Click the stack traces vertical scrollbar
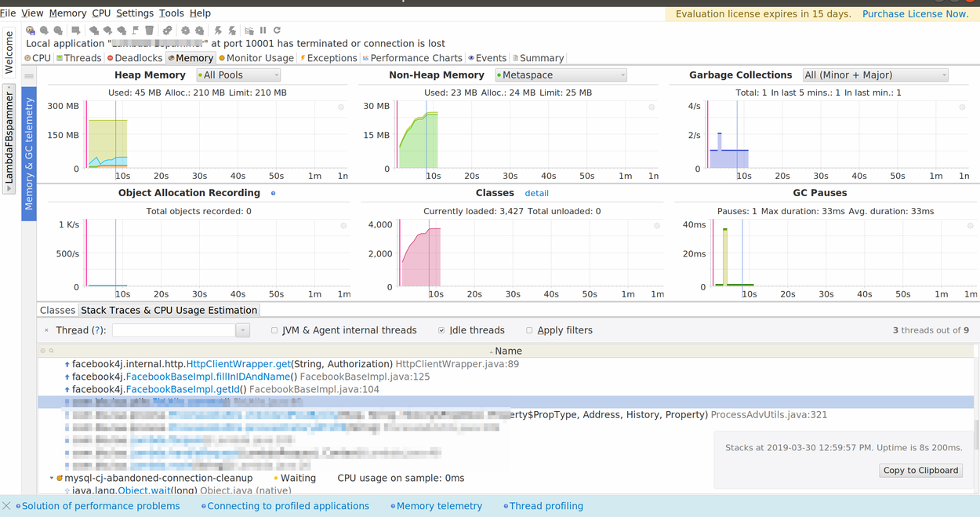The width and height of the screenshot is (980, 517). coord(975,431)
